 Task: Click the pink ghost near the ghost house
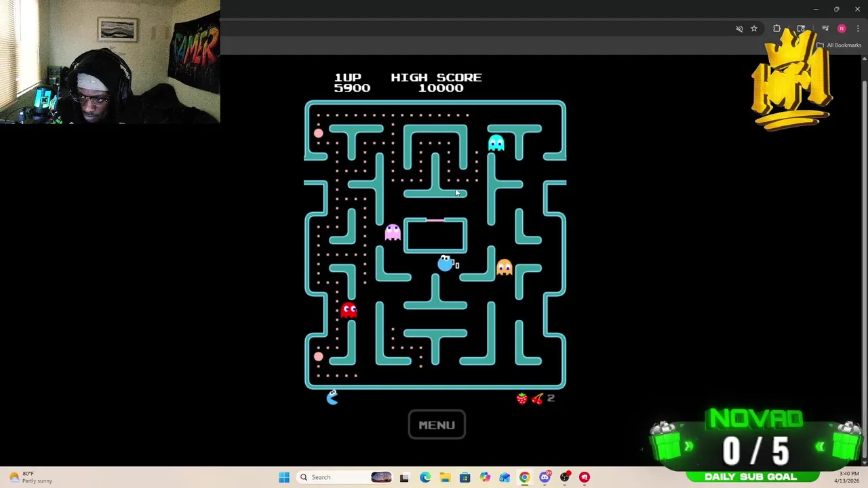click(393, 232)
